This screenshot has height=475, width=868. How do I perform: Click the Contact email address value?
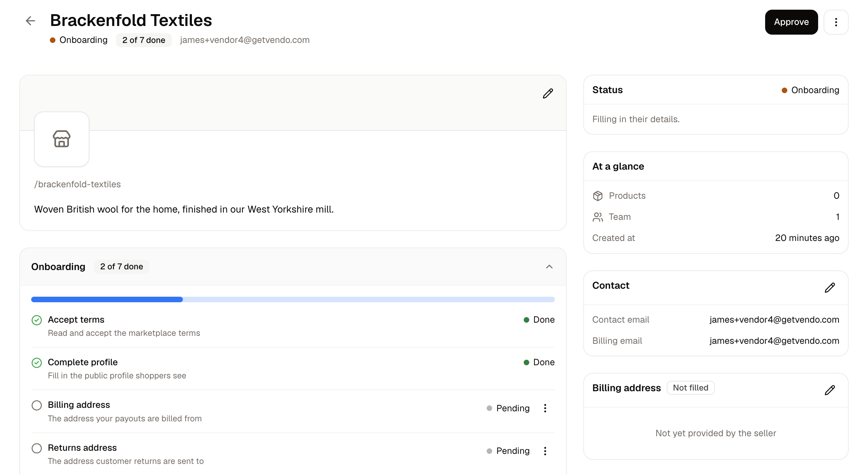774,320
